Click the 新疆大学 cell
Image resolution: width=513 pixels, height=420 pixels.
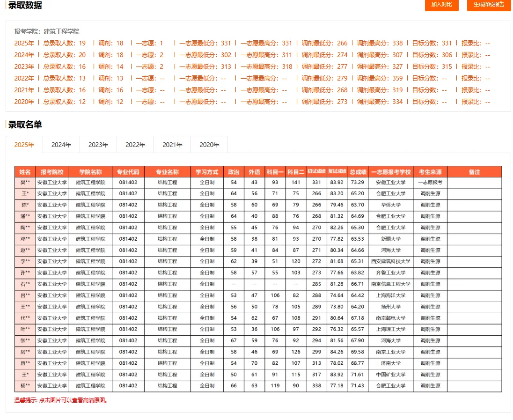[391, 239]
